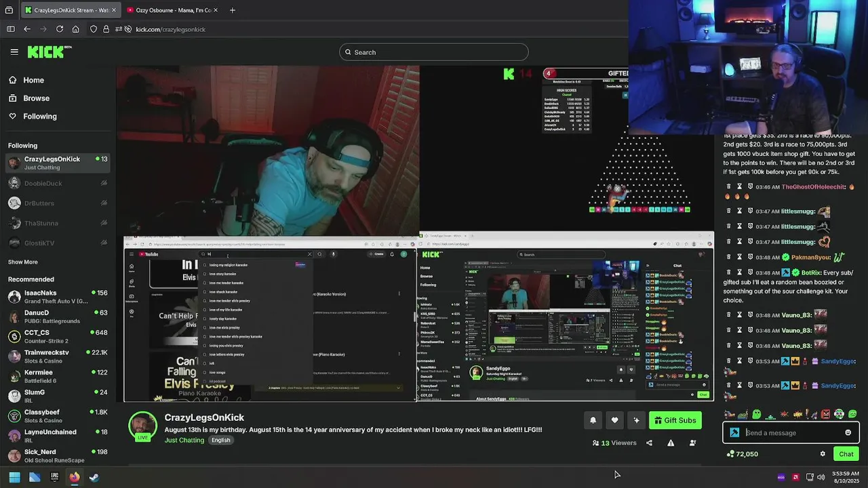Image resolution: width=868 pixels, height=488 pixels.
Task: Click the English language tag
Action: coord(220,440)
